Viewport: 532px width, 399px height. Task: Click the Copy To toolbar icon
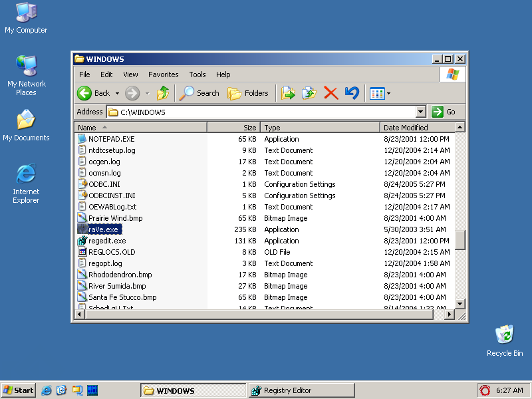point(309,93)
